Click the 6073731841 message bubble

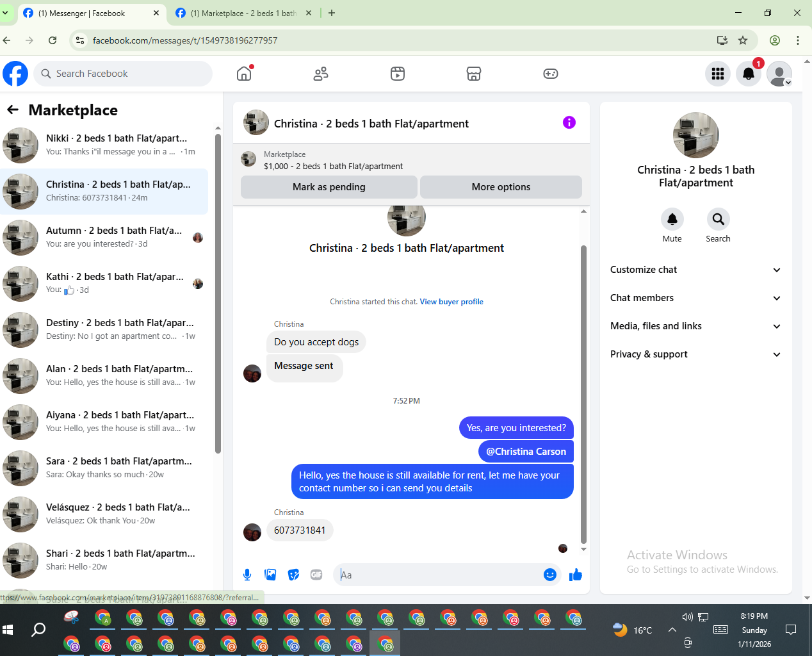click(x=300, y=530)
